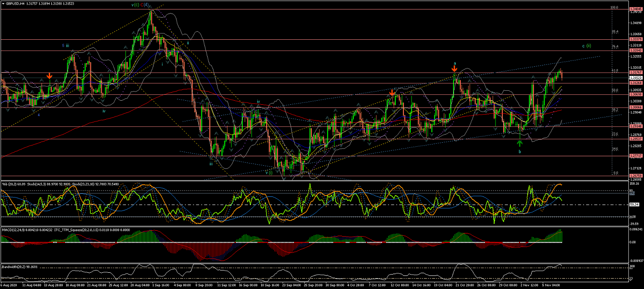Select the red down arrow below label a
Image resolution: width=644 pixels, height=289 pixels.
tap(454, 69)
